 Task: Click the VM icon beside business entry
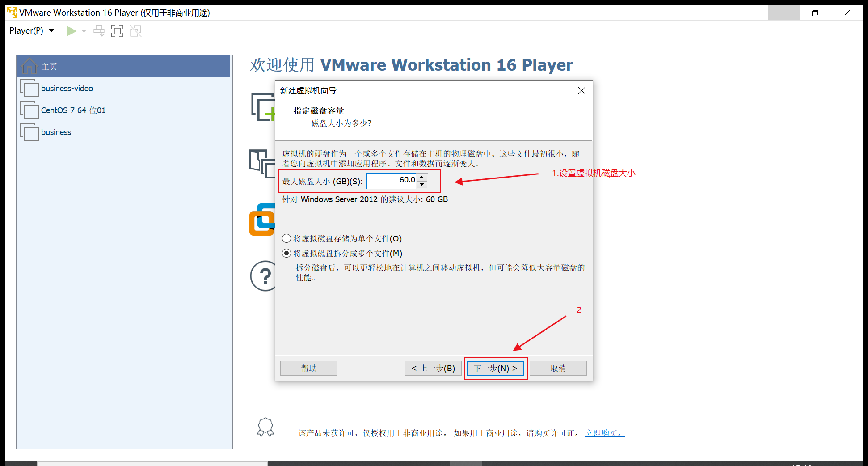tap(29, 132)
